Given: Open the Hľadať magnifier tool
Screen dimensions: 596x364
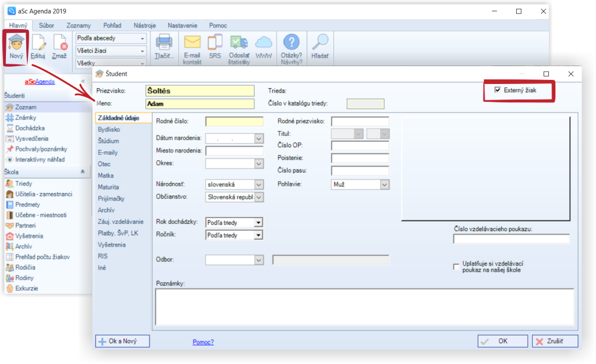Looking at the screenshot, I should click(319, 46).
